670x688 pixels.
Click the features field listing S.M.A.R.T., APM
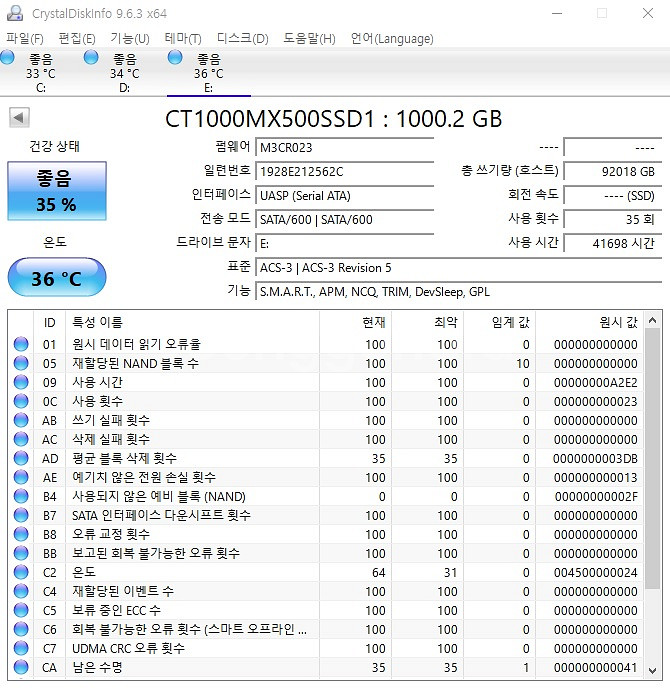(x=459, y=292)
